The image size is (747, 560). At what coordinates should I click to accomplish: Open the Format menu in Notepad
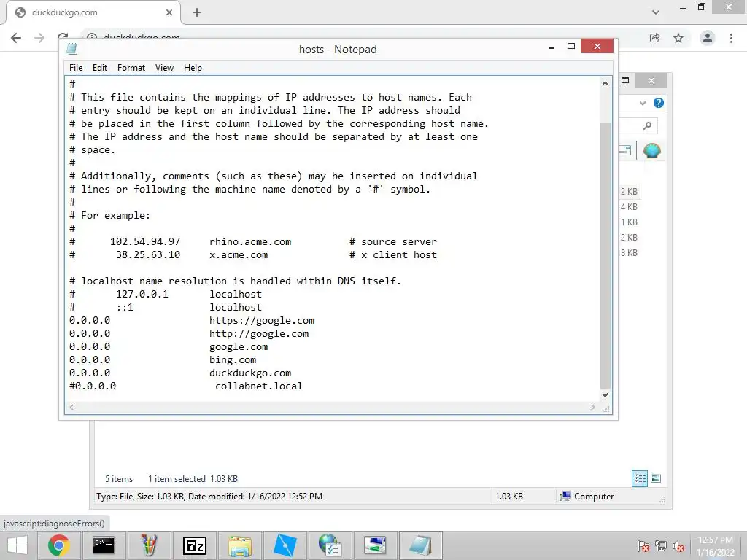[131, 68]
